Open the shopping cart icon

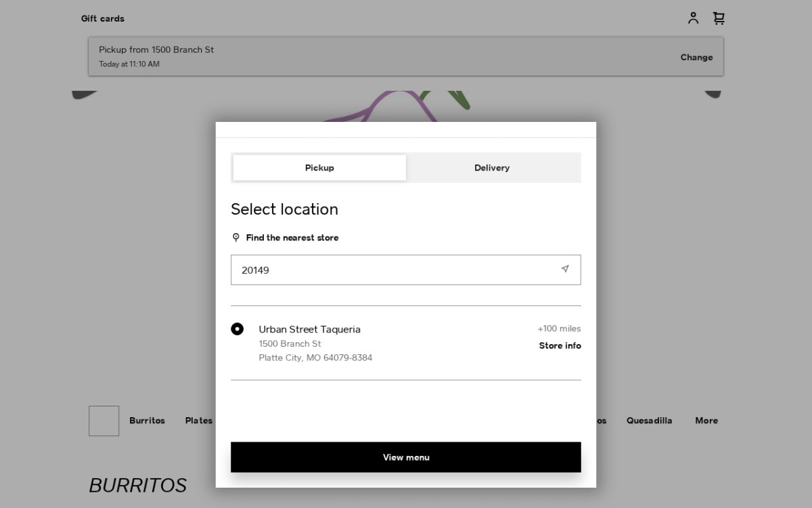[719, 18]
